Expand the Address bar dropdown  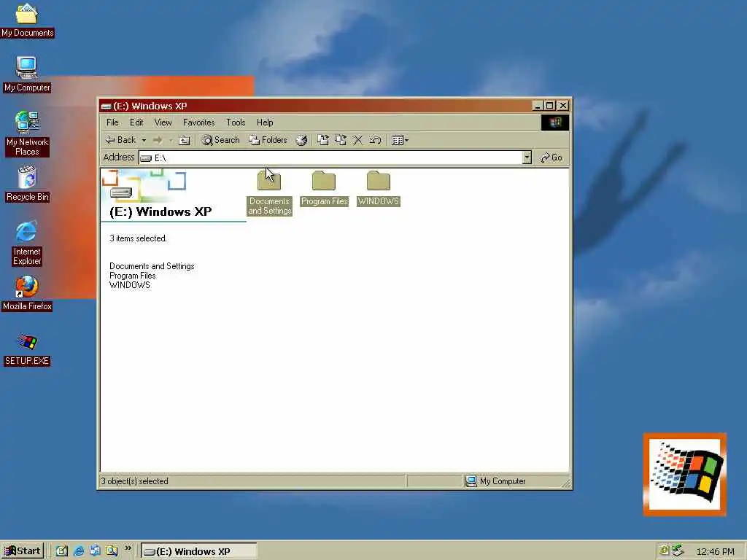click(x=527, y=157)
